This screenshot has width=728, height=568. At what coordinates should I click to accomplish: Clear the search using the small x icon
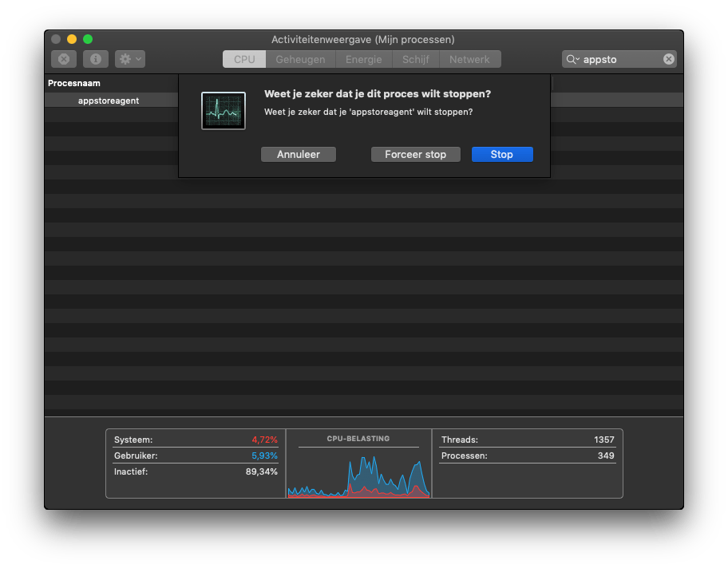[668, 58]
